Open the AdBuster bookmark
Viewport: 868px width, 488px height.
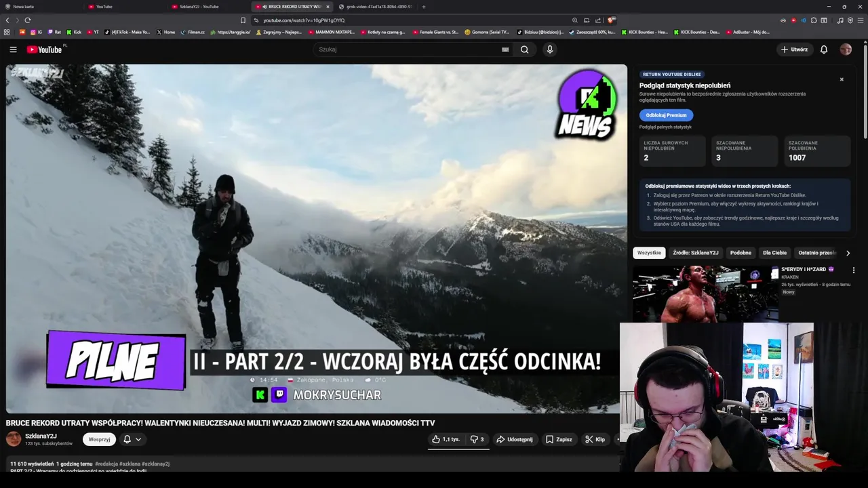[747, 32]
